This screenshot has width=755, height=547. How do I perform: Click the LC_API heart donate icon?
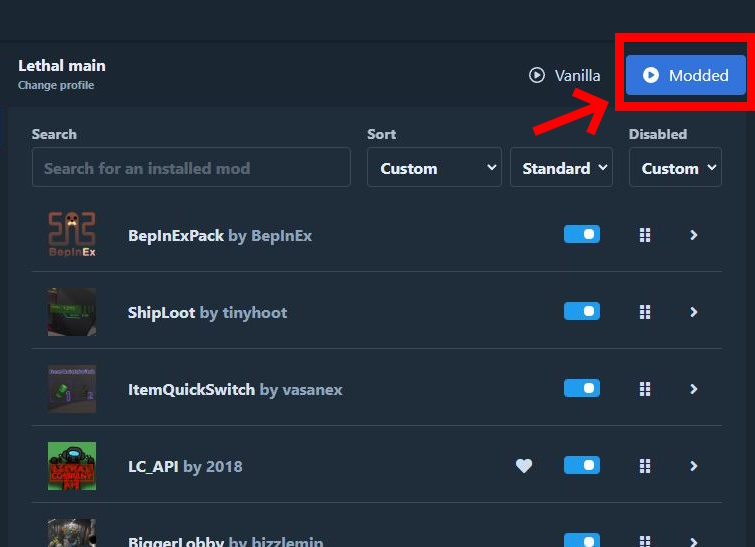(524, 466)
